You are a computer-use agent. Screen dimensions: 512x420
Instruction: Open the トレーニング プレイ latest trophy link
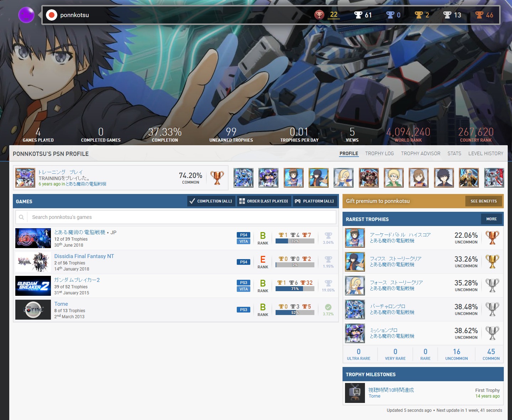coord(61,172)
